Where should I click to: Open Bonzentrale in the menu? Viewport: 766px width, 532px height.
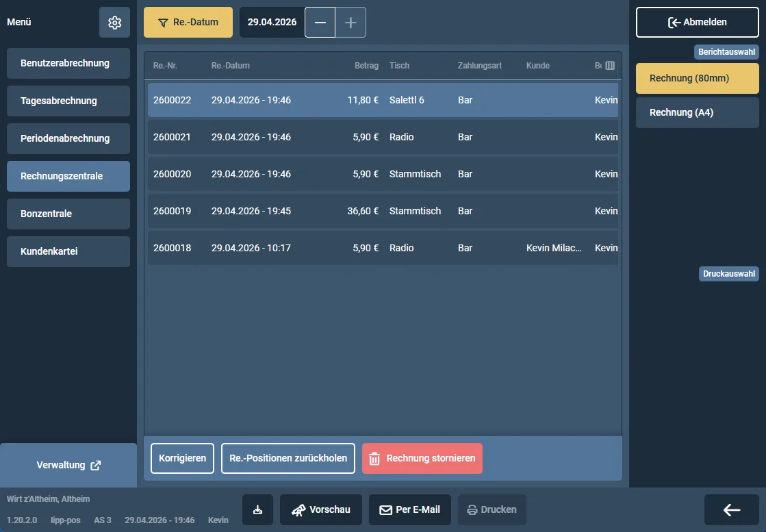pos(68,214)
